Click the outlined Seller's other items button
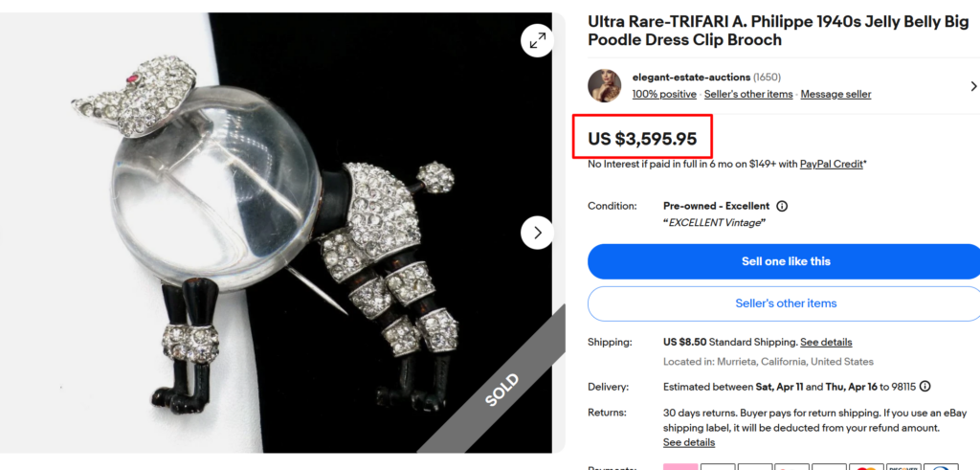The image size is (980, 470). (x=784, y=303)
